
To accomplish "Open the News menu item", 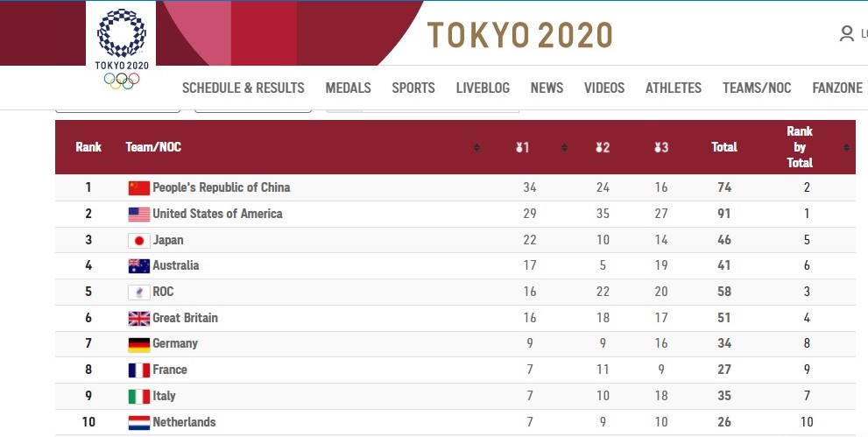I will [547, 88].
